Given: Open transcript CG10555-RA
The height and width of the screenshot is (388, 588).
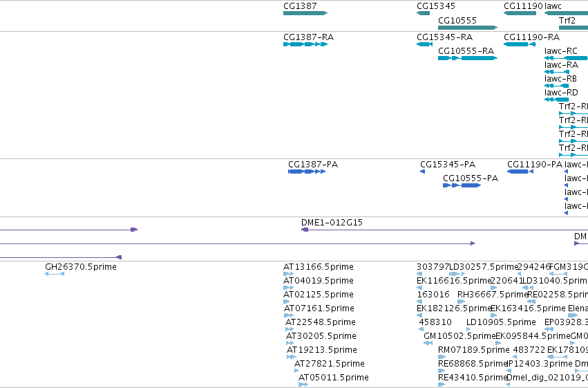Looking at the screenshot, I should 466,51.
